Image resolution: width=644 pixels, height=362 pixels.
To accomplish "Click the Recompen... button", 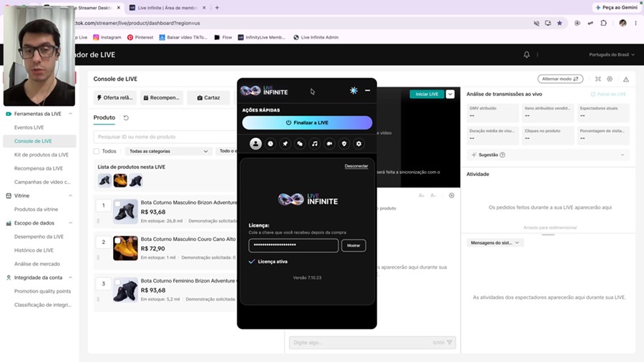I will tap(162, 98).
